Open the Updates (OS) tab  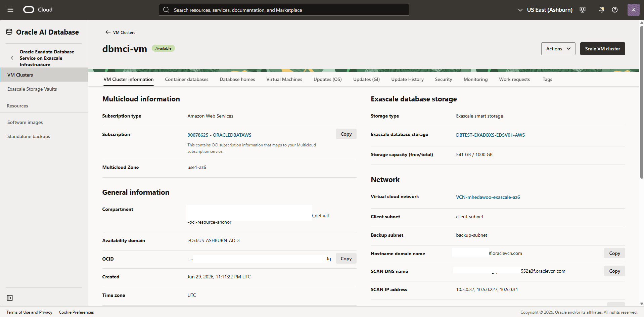pos(328,79)
